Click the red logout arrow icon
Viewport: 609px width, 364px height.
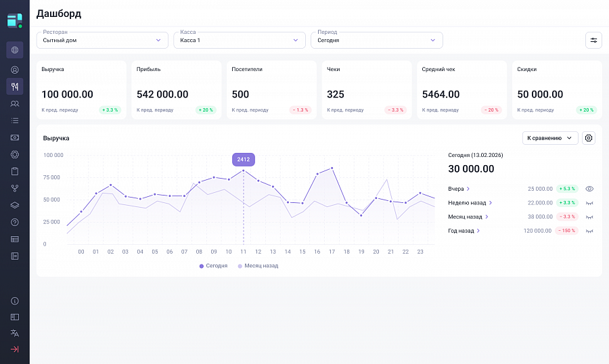click(x=15, y=349)
